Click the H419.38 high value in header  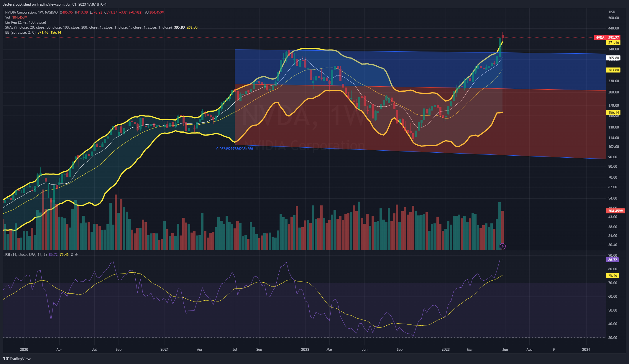[81, 12]
